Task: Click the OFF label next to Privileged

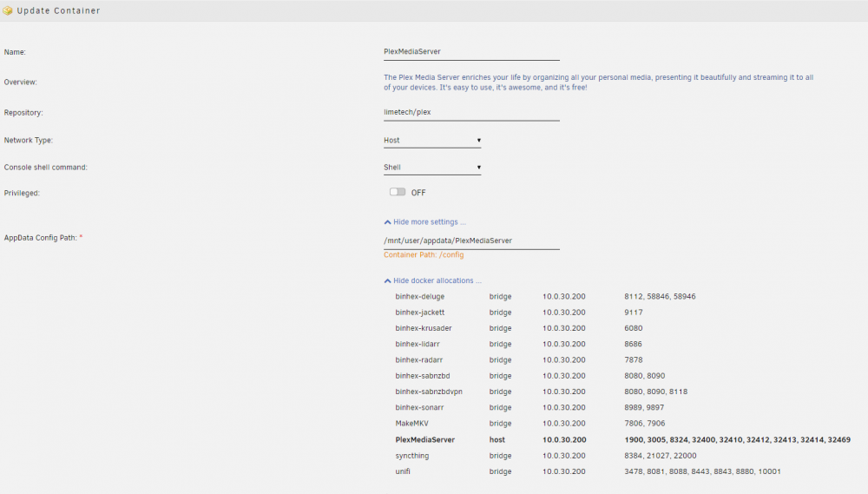Action: 418,193
